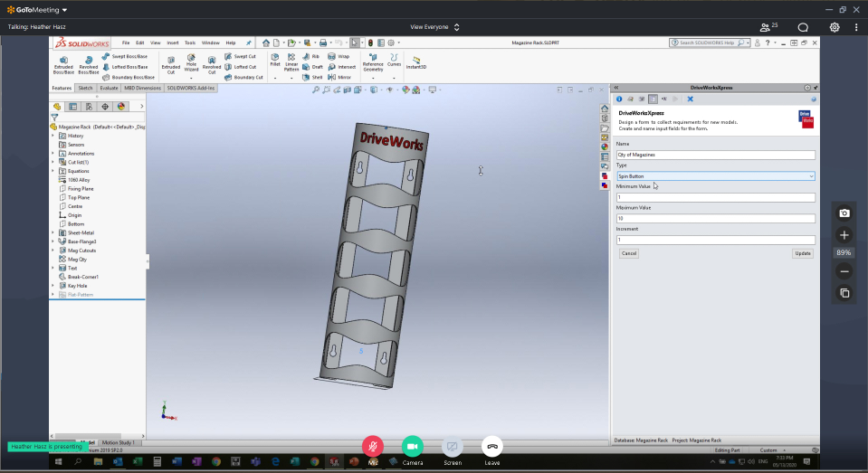868x473 pixels.
Task: Switch to the Evaluate tab
Action: (x=109, y=88)
